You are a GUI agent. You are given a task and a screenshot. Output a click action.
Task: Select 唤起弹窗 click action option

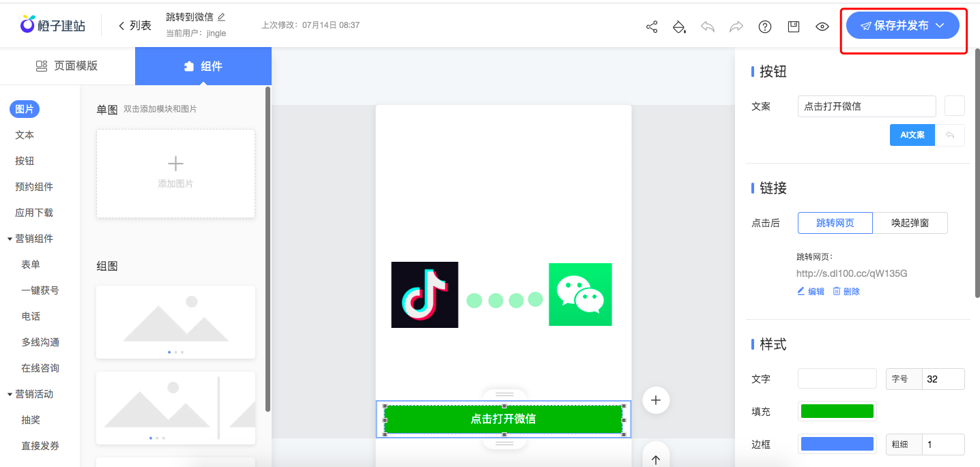910,223
